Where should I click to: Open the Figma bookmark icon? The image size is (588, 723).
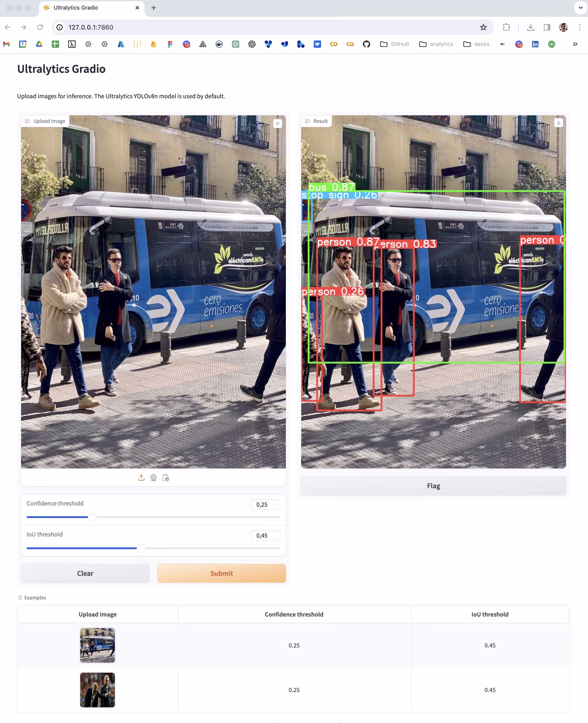pyautogui.click(x=170, y=44)
